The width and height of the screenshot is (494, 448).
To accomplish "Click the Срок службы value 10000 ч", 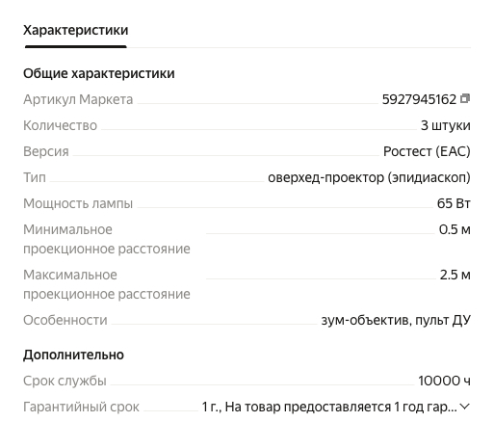I will (x=444, y=381).
